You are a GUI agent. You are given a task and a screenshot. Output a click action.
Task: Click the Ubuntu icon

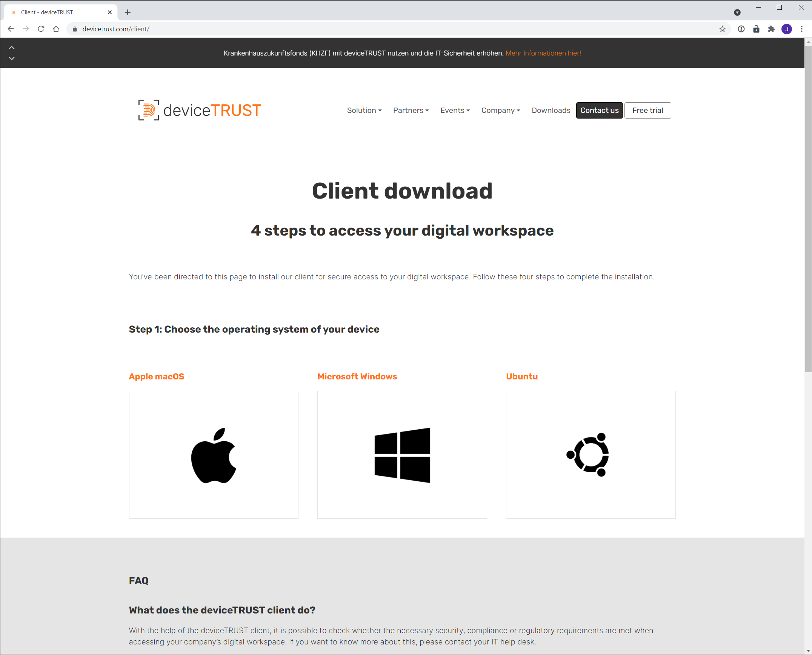point(590,455)
